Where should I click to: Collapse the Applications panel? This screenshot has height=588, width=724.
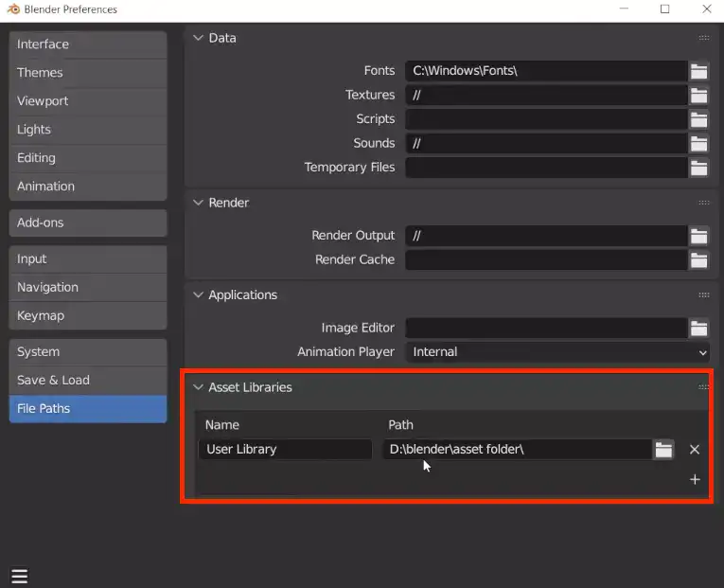click(198, 295)
